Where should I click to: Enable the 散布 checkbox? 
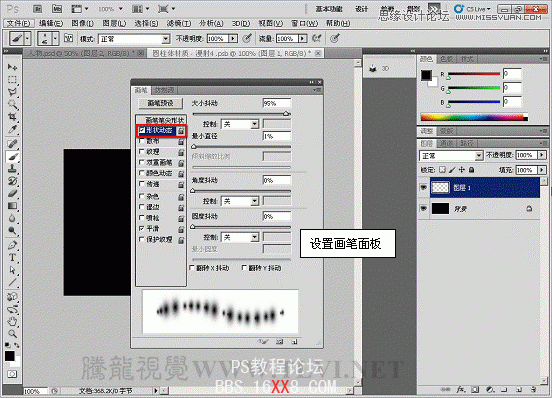pos(142,141)
